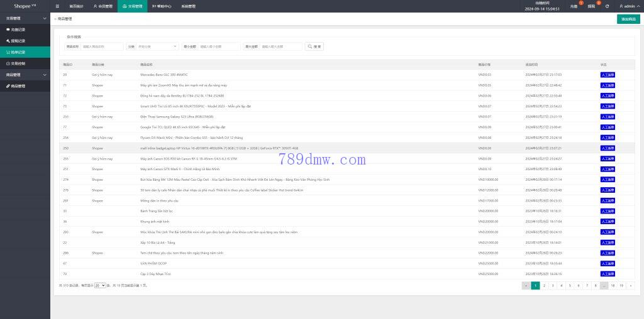This screenshot has width=644, height=319.
Task: Click the magnifier search button
Action: (314, 46)
